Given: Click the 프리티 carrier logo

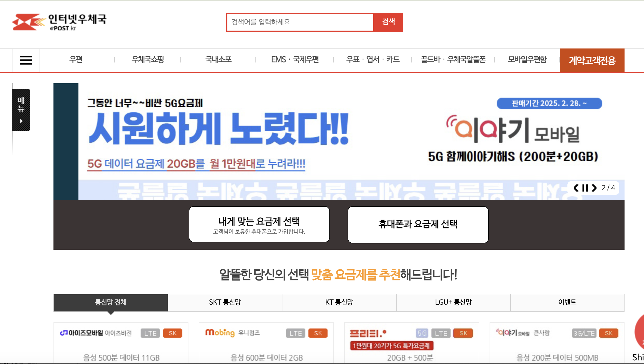Looking at the screenshot, I should pyautogui.click(x=368, y=333).
